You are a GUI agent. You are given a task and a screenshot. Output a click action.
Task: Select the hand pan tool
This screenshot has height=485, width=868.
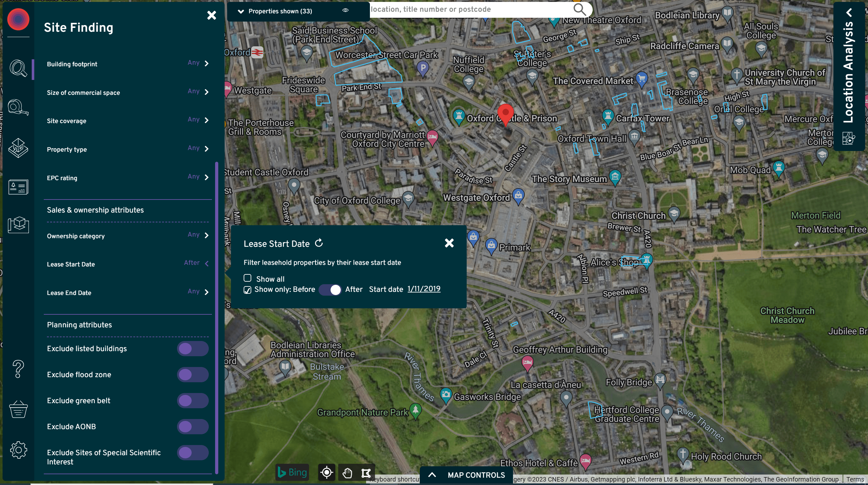(x=347, y=473)
